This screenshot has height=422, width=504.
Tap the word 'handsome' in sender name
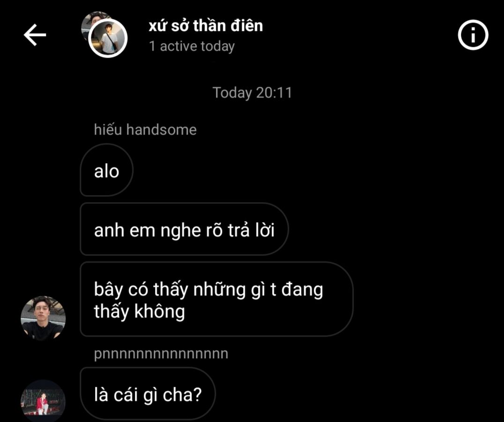point(161,129)
